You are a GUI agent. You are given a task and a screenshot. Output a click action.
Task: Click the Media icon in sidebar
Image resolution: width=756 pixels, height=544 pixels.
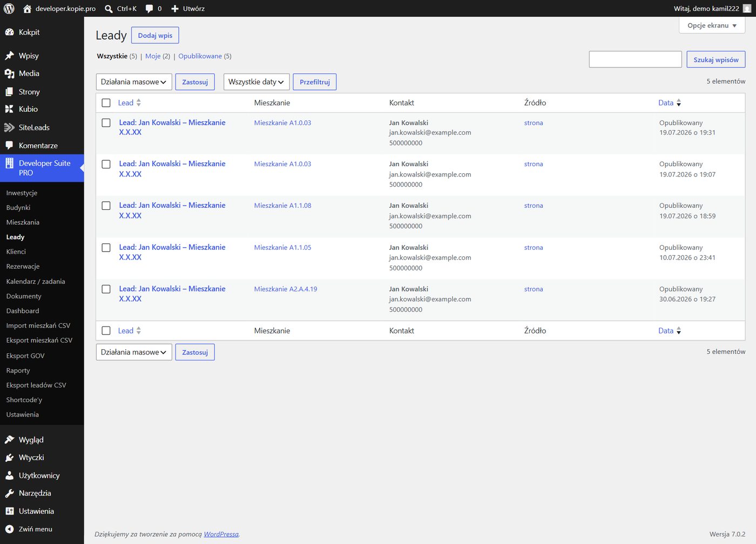9,73
